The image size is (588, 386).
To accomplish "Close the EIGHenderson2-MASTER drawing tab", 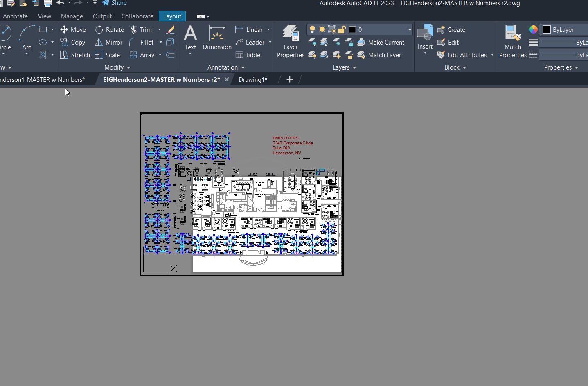I will [227, 79].
